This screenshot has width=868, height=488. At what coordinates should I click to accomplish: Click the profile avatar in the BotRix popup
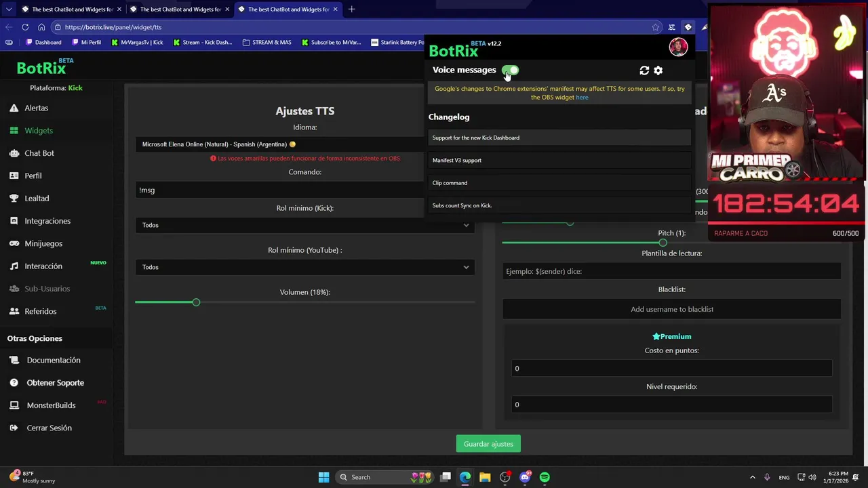pyautogui.click(x=678, y=46)
